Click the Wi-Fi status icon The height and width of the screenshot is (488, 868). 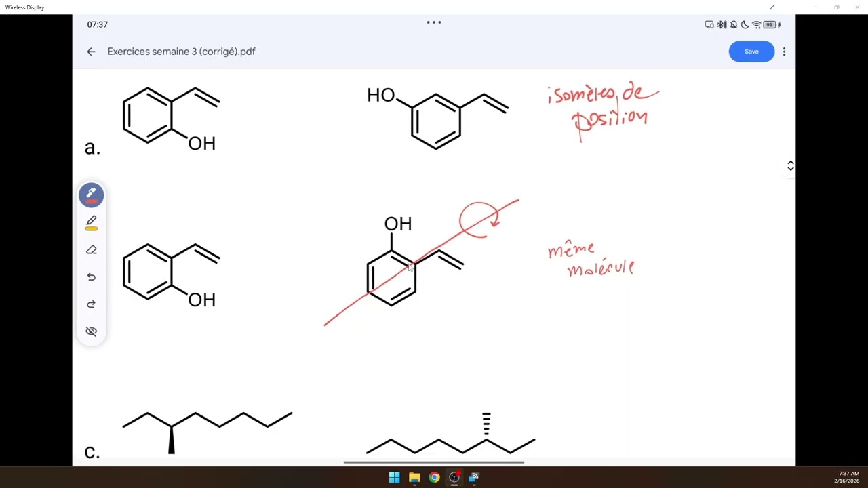(757, 24)
